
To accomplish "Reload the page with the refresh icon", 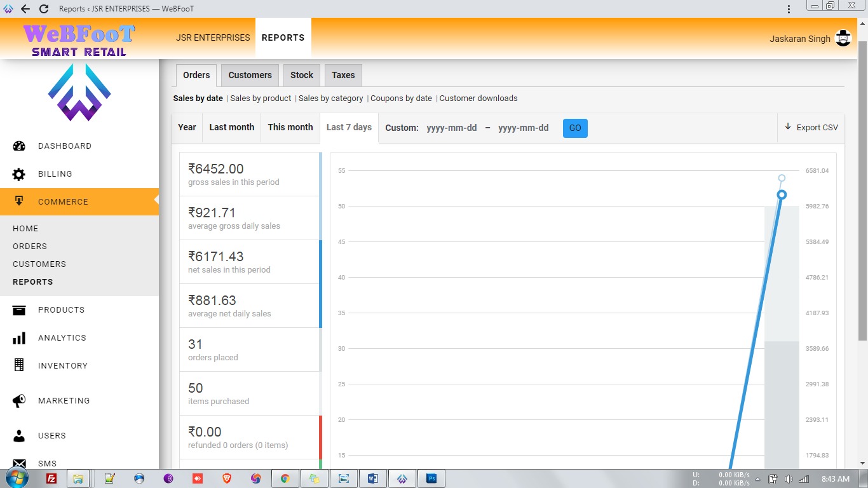I will coord(44,9).
